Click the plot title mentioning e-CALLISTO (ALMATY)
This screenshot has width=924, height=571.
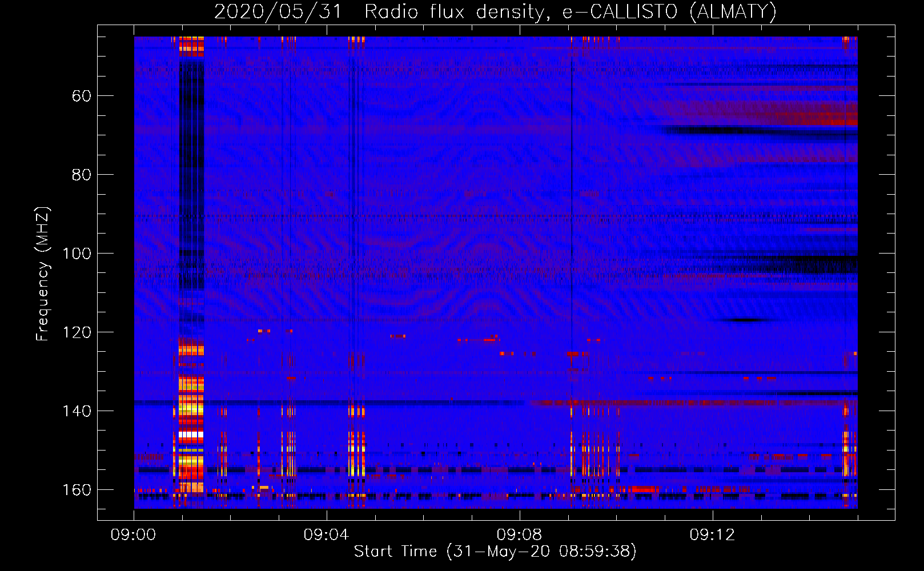click(495, 11)
